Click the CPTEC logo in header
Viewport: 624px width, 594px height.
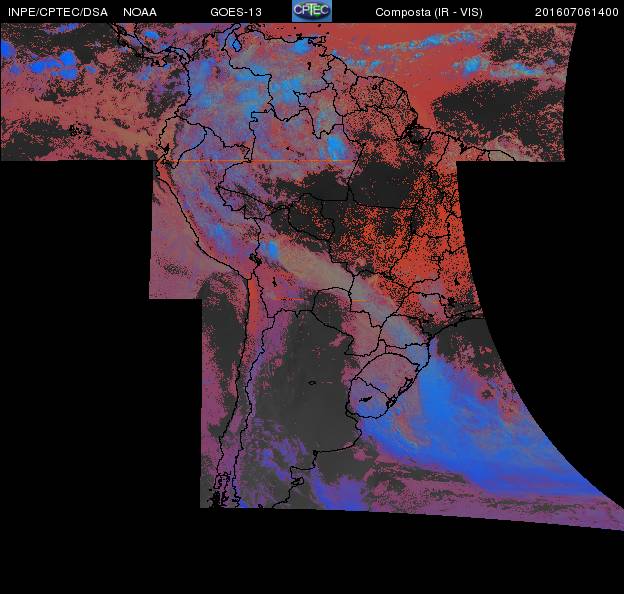tap(312, 11)
